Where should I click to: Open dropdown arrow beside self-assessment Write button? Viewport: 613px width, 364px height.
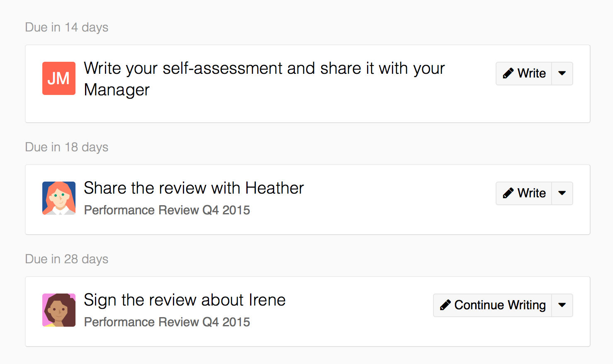coord(562,73)
